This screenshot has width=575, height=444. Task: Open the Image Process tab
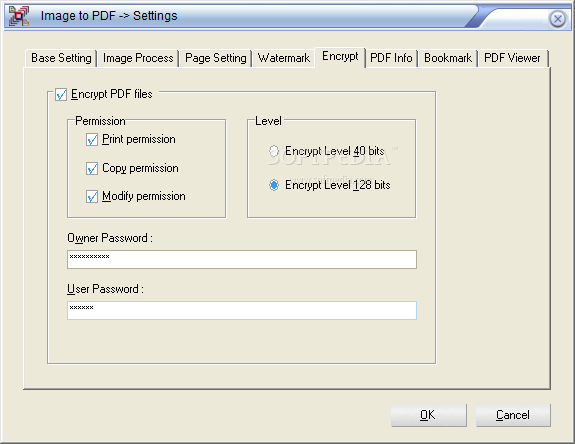(138, 58)
